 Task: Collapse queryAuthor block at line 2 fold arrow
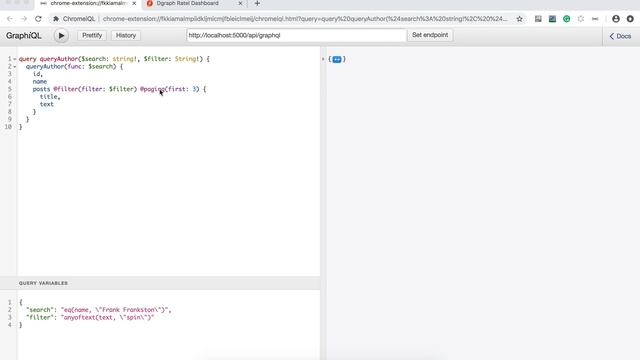pos(15,67)
